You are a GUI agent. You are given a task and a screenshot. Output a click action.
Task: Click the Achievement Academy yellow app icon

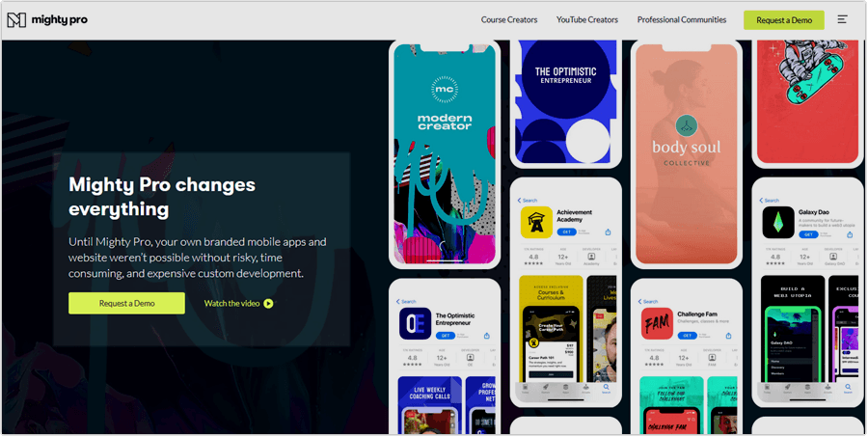536,221
